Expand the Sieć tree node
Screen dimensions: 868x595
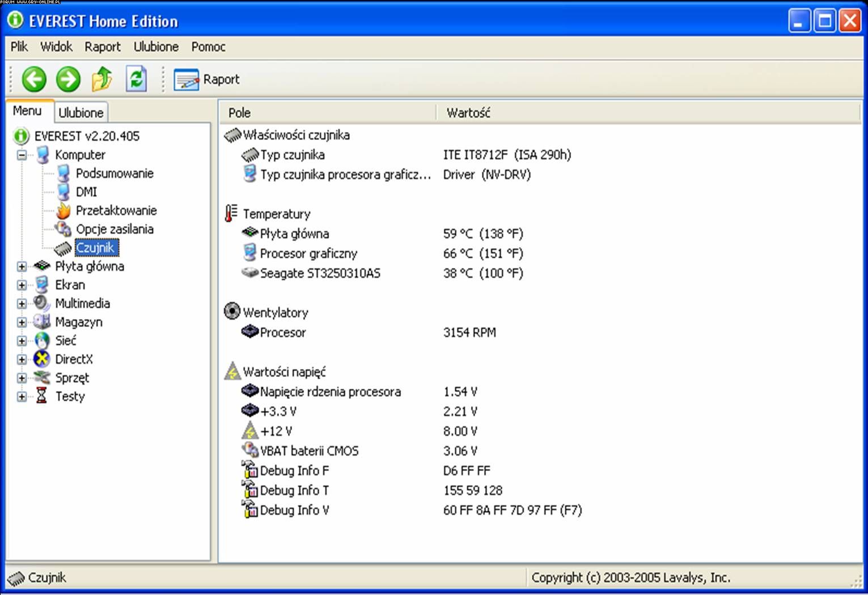[22, 341]
